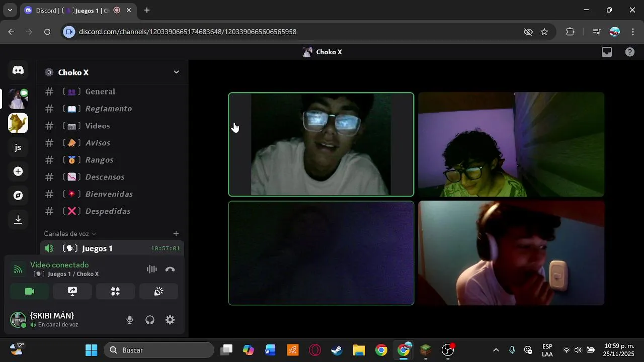Open browser extensions puzzle icon
The image size is (644, 362).
coord(570,32)
